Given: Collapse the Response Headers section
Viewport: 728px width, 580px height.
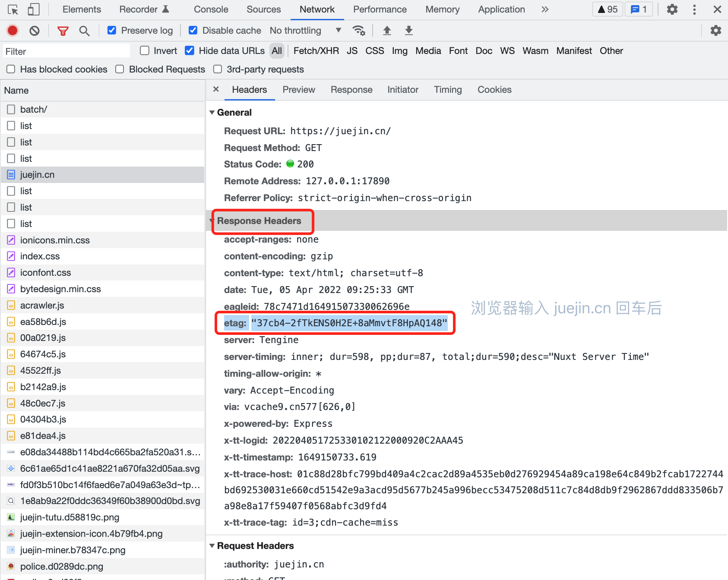Looking at the screenshot, I should pyautogui.click(x=212, y=221).
